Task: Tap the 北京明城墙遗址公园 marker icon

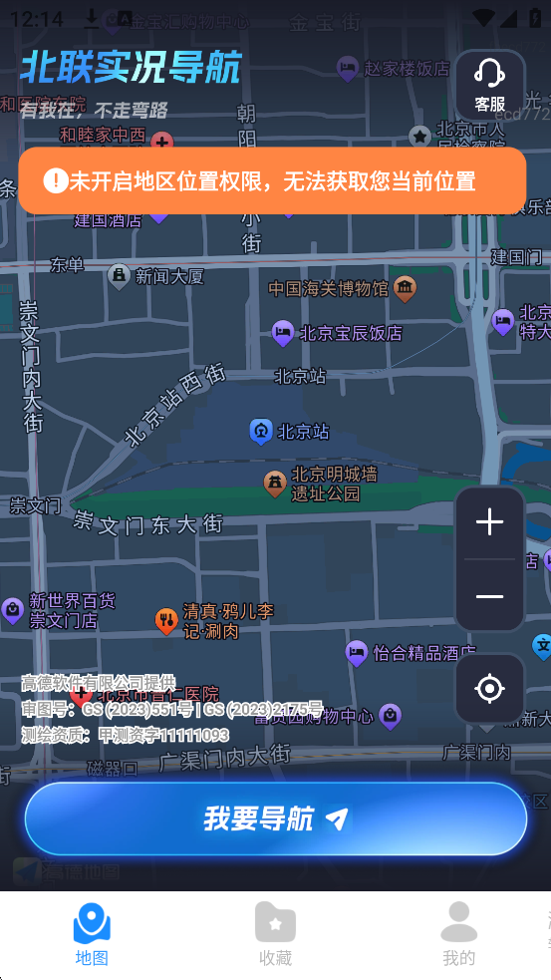Action: tap(275, 484)
